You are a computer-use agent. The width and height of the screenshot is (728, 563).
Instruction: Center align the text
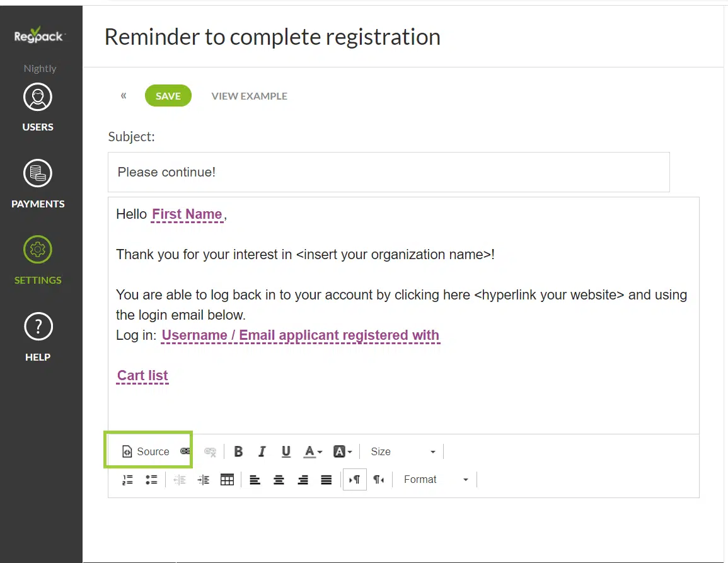279,480
